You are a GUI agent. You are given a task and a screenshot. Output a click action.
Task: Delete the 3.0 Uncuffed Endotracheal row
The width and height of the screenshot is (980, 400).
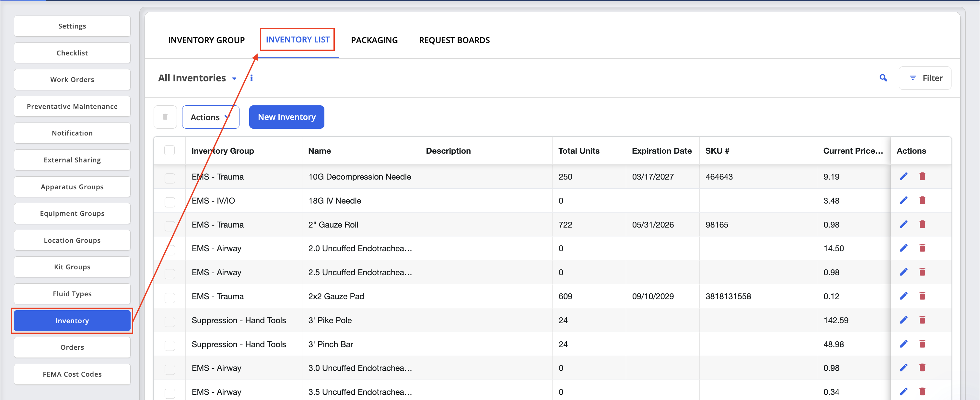click(x=922, y=368)
